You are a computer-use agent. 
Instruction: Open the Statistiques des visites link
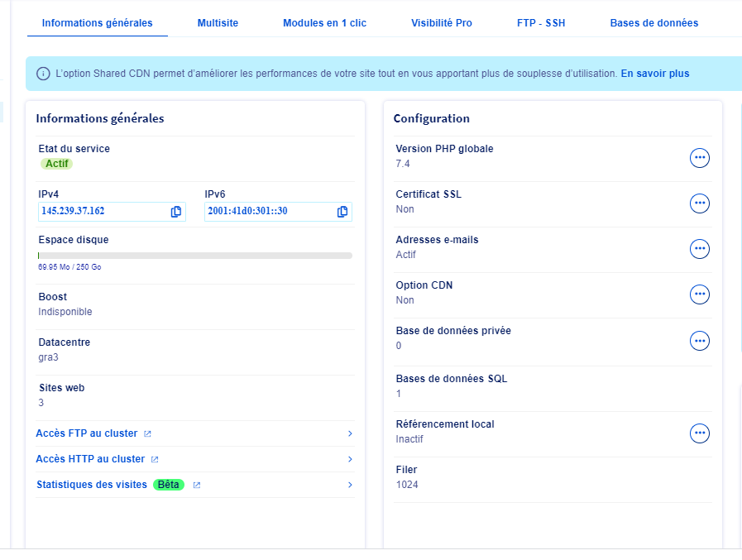[x=92, y=485]
